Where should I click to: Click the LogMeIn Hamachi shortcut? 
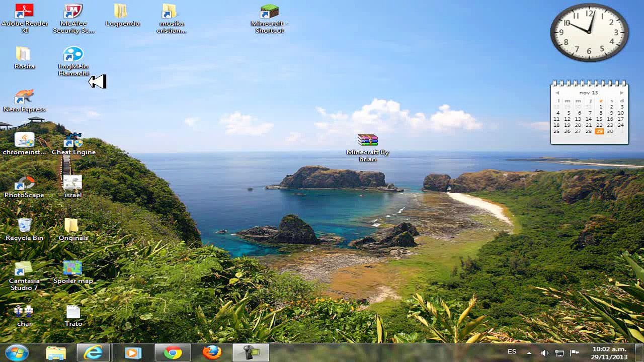[73, 61]
